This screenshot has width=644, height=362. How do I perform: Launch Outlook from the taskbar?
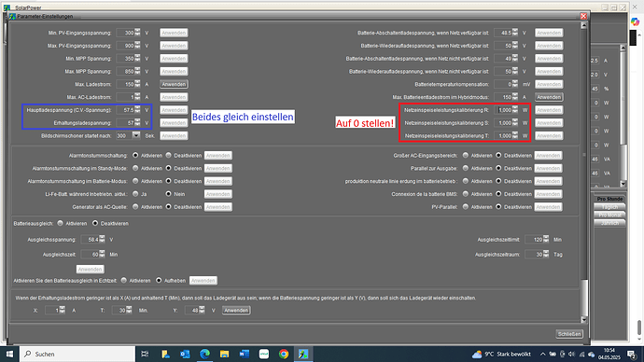[x=185, y=354]
